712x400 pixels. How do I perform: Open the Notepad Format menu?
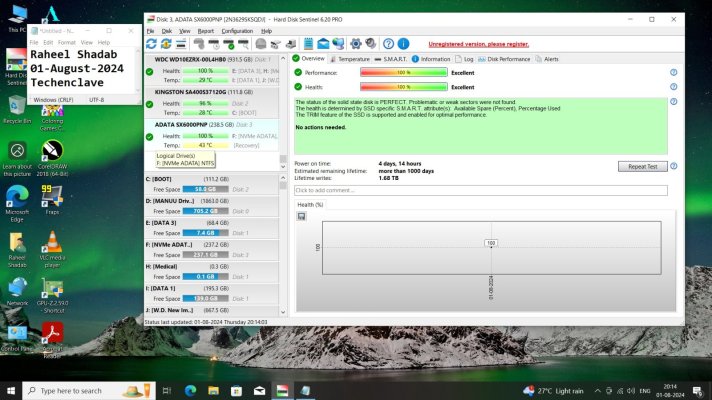point(67,42)
